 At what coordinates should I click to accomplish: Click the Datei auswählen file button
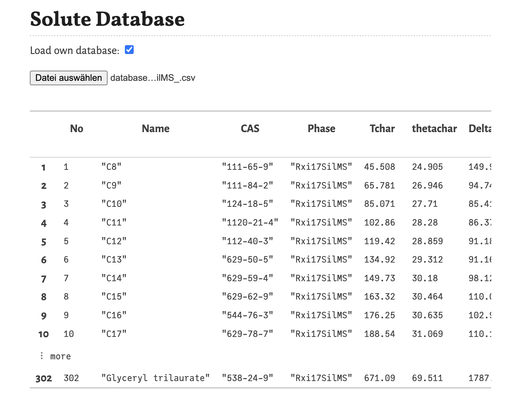(69, 78)
